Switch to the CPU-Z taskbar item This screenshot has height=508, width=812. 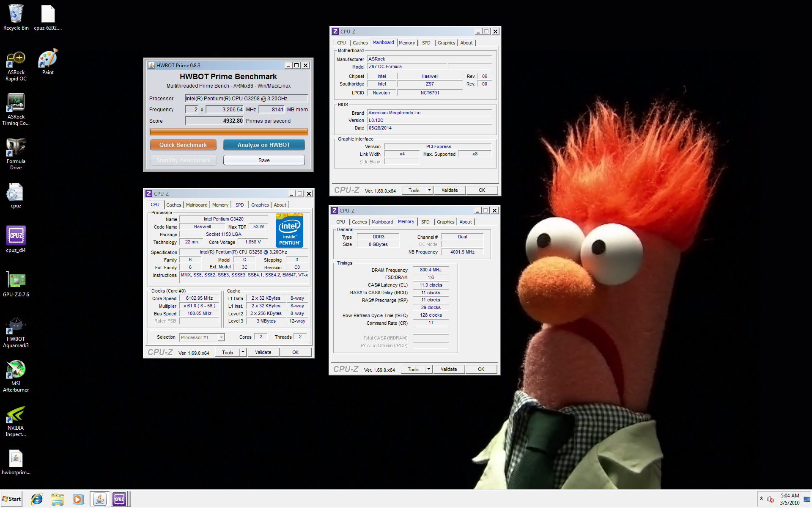(120, 499)
